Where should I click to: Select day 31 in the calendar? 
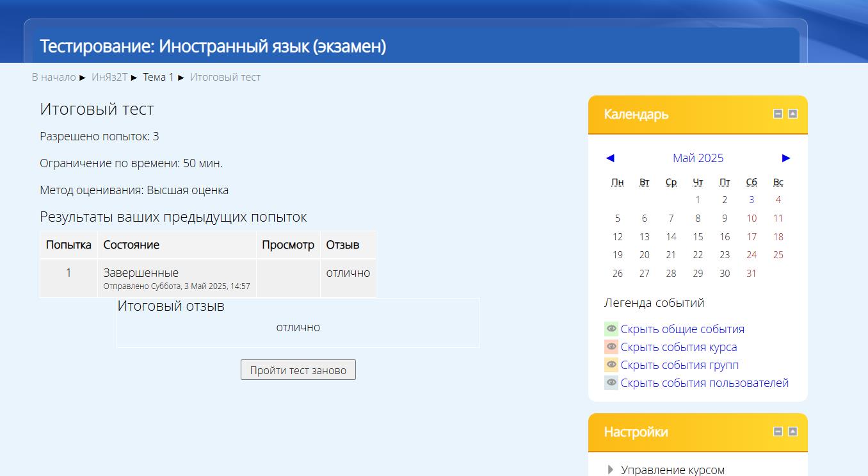(751, 274)
